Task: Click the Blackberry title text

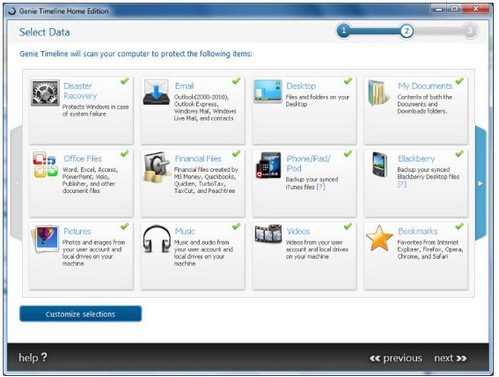Action: click(416, 159)
